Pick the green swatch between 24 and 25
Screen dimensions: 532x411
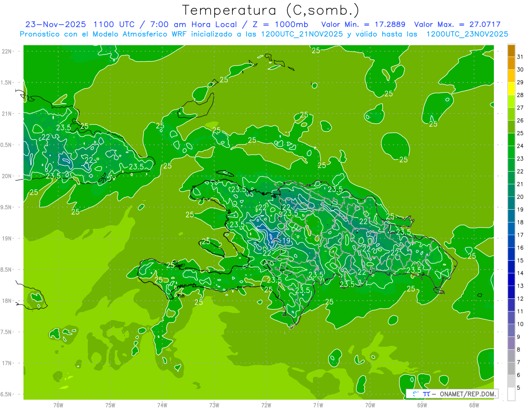point(511,140)
